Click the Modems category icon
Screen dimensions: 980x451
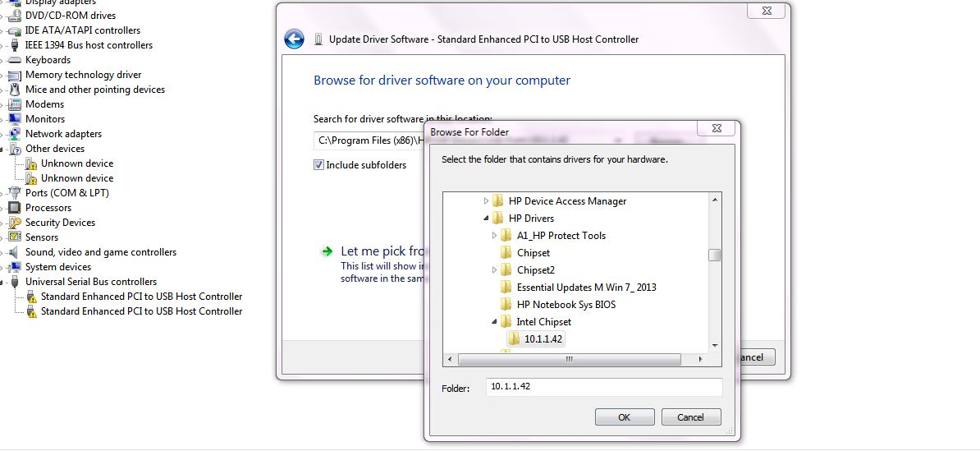15,104
